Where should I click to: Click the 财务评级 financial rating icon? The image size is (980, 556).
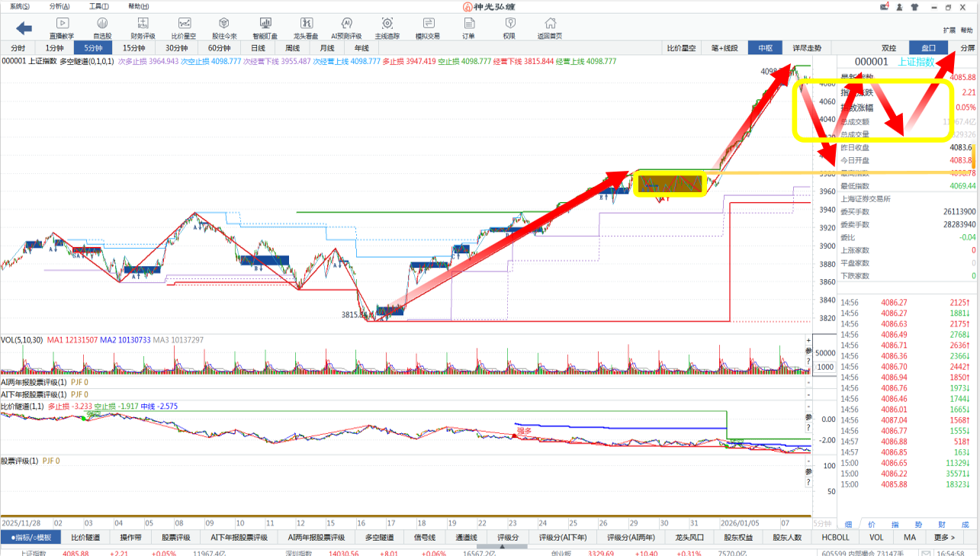pyautogui.click(x=143, y=28)
